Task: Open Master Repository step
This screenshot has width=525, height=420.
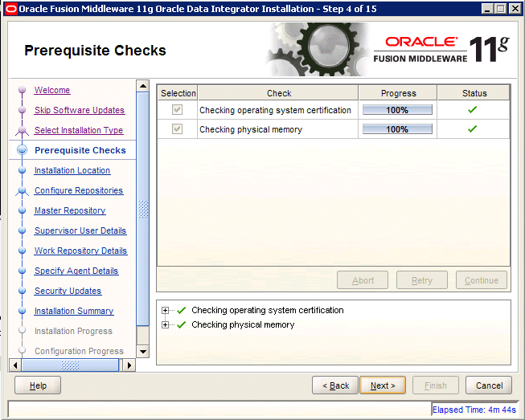Action: pos(70,210)
